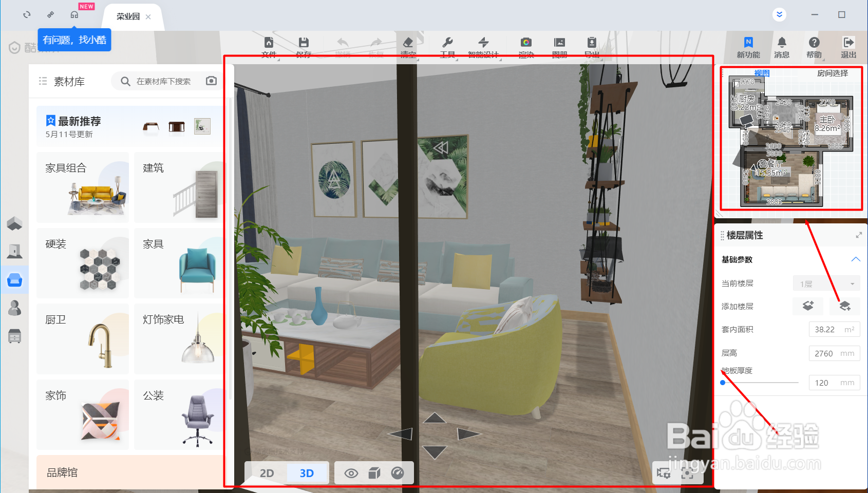Adjust the 地板厚度 slider handle
This screenshot has width=868, height=493.
tap(723, 383)
